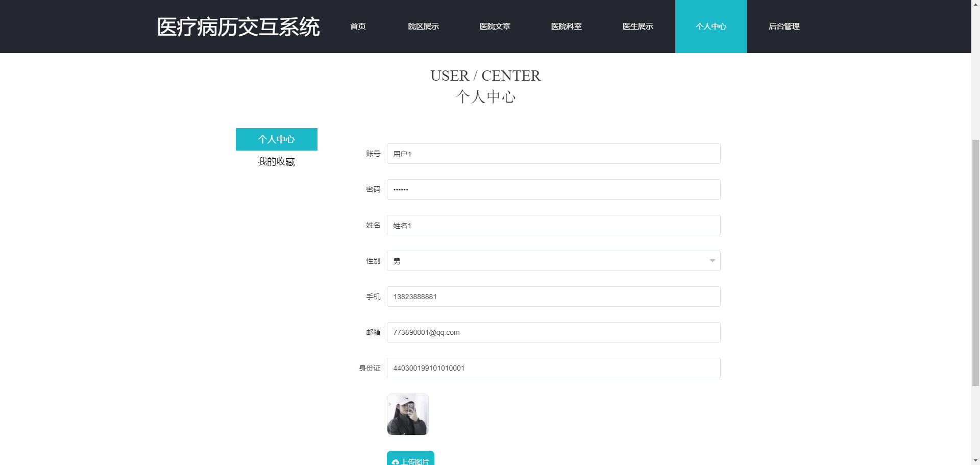Open the 首页 navigation item

(x=358, y=27)
